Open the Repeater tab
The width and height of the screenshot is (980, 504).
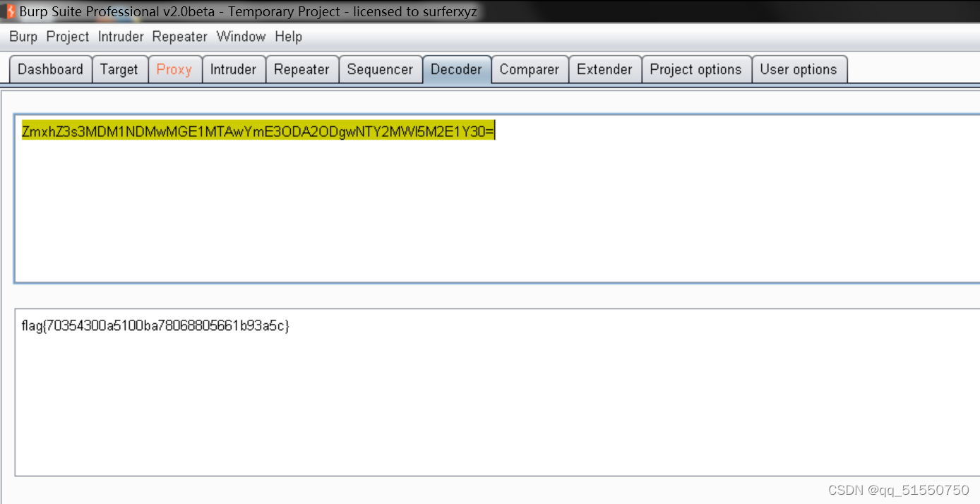(x=302, y=69)
